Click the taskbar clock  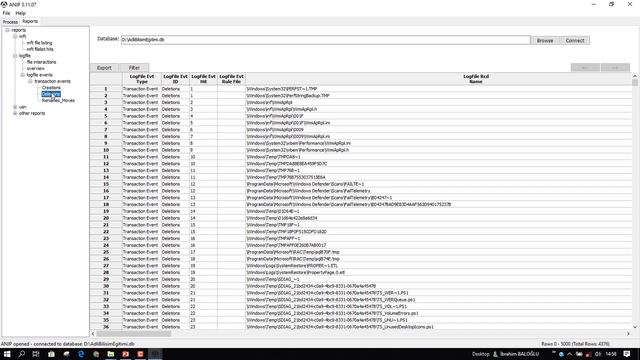pos(611,354)
